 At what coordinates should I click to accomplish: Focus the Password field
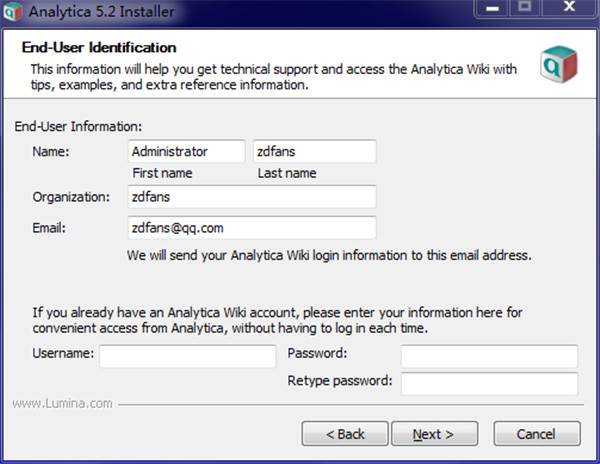tap(489, 355)
